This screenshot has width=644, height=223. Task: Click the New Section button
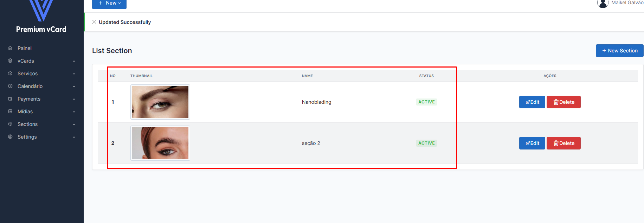tap(619, 51)
